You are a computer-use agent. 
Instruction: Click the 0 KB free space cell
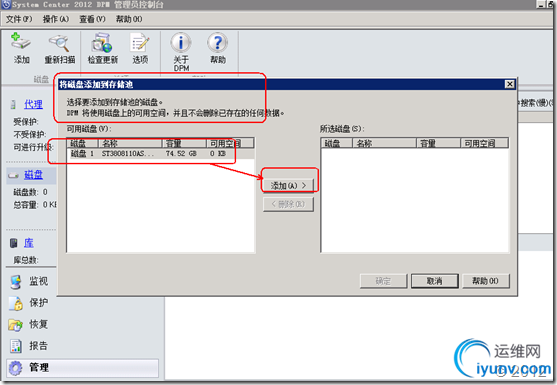pyautogui.click(x=217, y=153)
